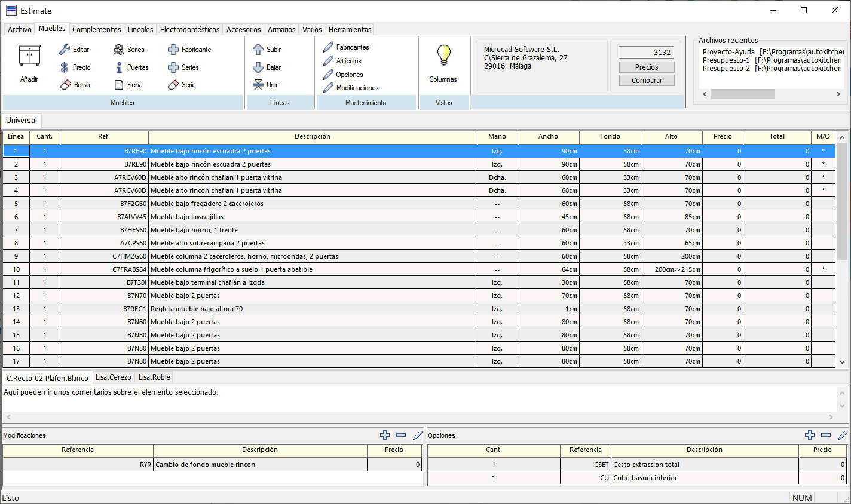Open recent file Proyecto-Ayuda
Viewport: 851px width, 504px height.
tap(772, 52)
